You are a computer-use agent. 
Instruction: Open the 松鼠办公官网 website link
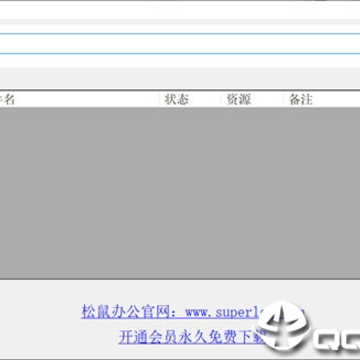click(x=193, y=312)
